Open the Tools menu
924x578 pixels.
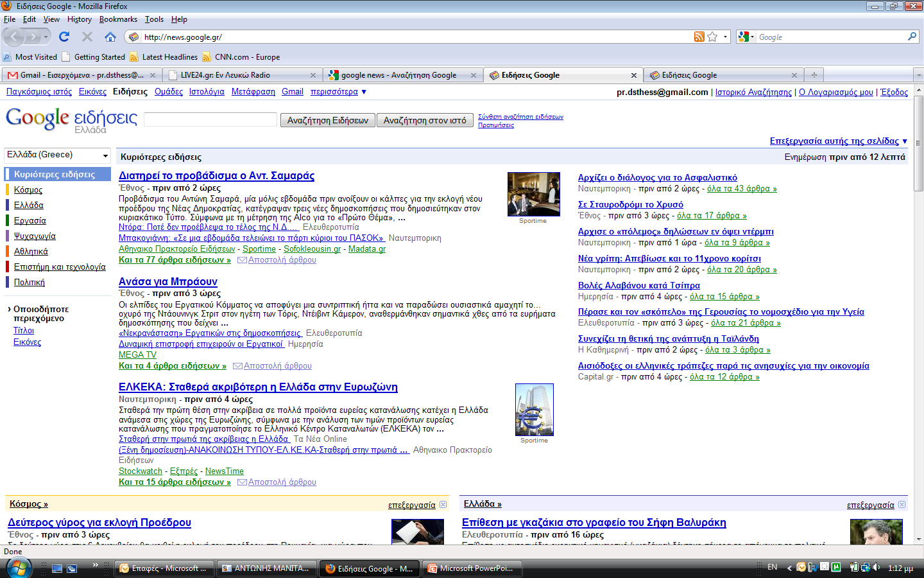coord(154,19)
